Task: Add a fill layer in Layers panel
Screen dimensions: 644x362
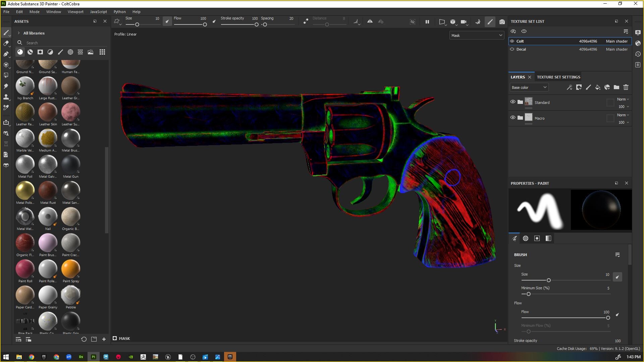Action: click(598, 87)
